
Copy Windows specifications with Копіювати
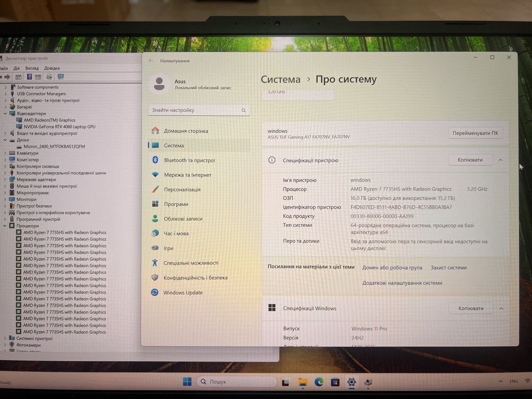pos(471,309)
